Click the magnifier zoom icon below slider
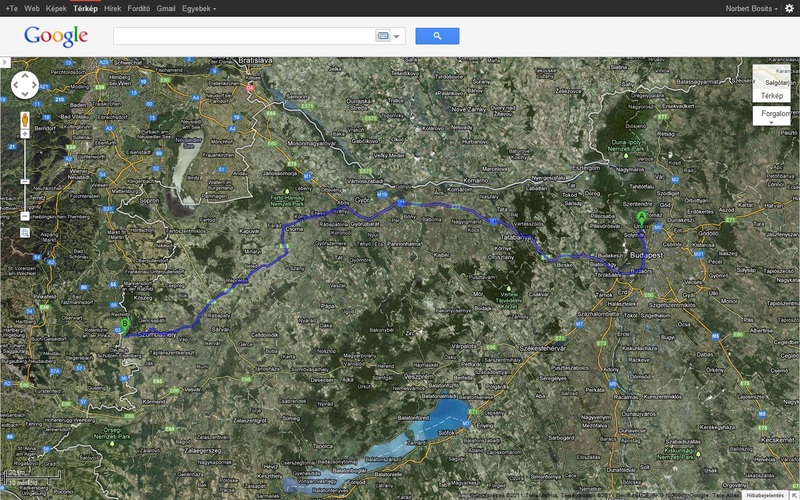Image resolution: width=800 pixels, height=500 pixels. [24, 233]
